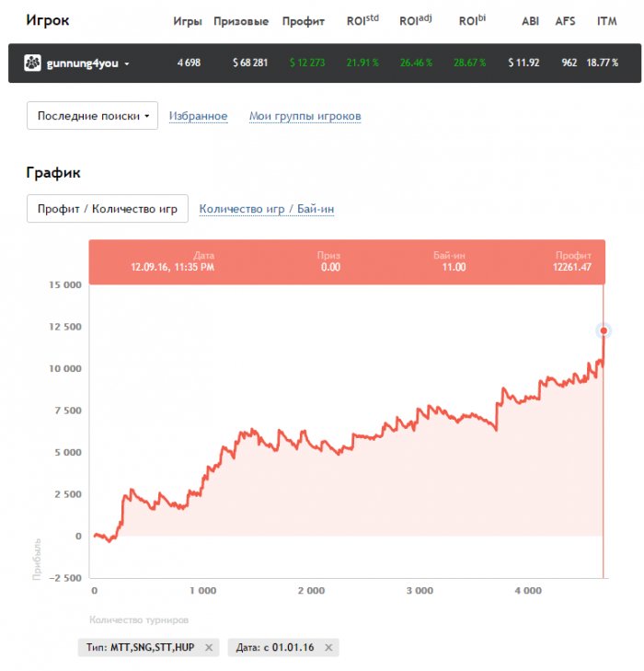Click the Профит column header
This screenshot has width=644, height=671.
[304, 21]
